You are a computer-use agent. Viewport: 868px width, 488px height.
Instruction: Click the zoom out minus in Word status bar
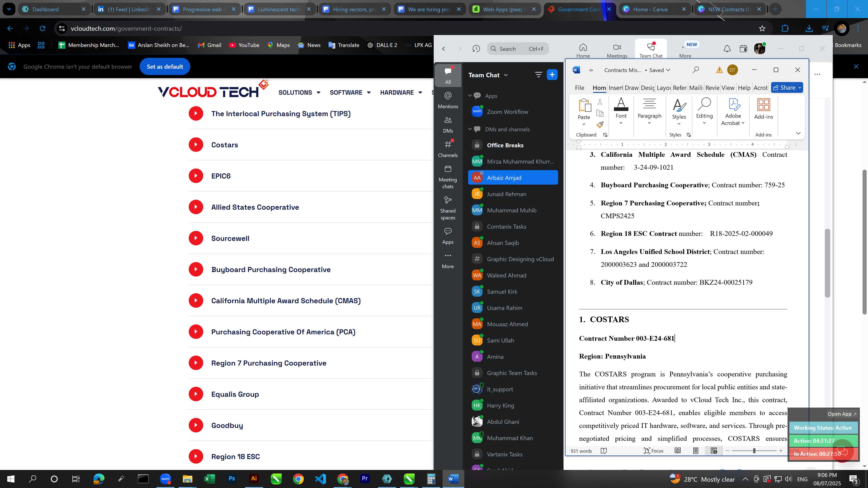[727, 451]
